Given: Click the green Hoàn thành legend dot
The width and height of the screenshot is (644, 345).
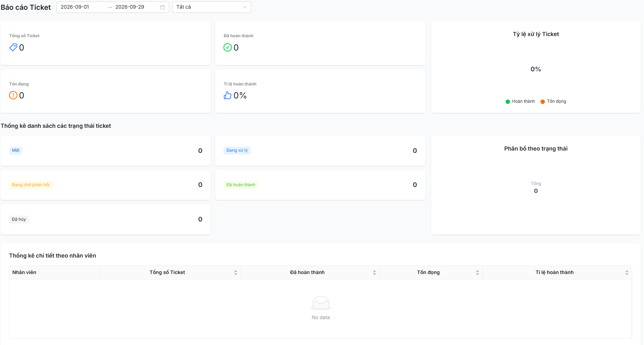Looking at the screenshot, I should click(508, 102).
